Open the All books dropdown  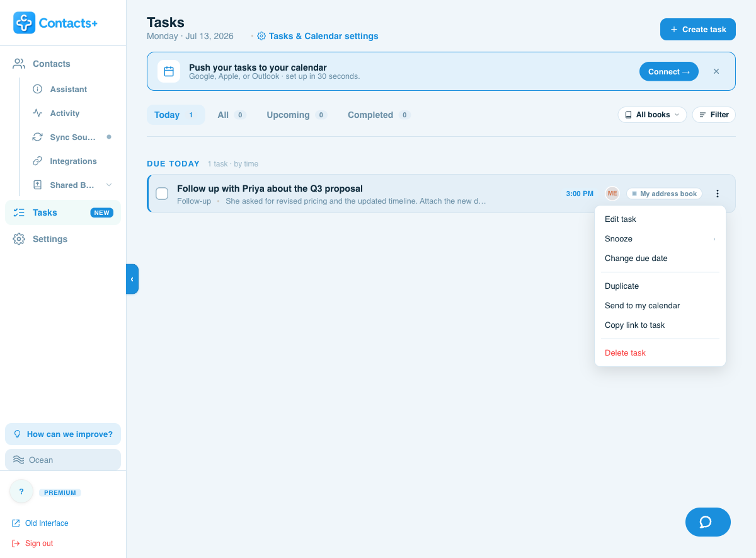652,115
